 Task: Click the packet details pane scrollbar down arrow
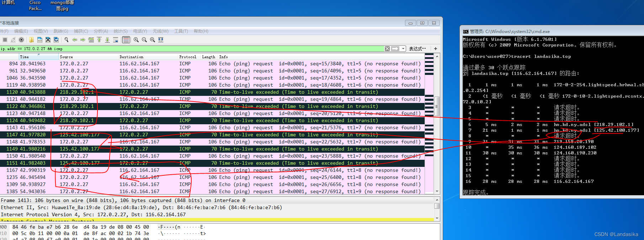[437, 218]
